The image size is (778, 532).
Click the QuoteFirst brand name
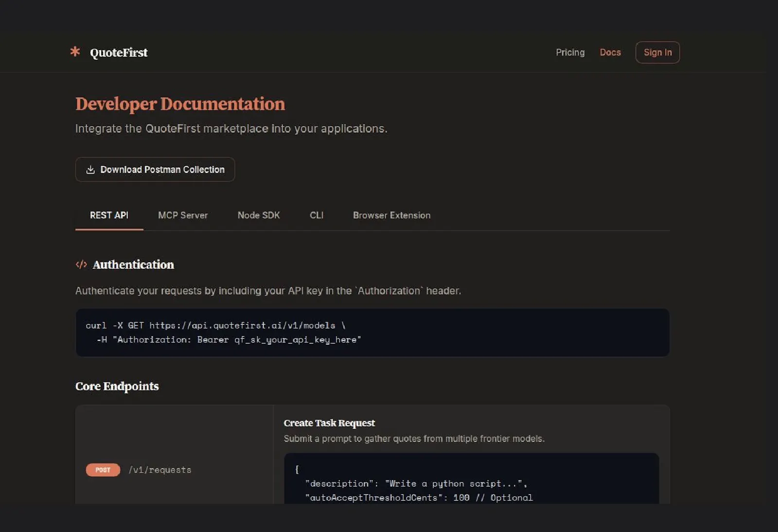coord(119,53)
